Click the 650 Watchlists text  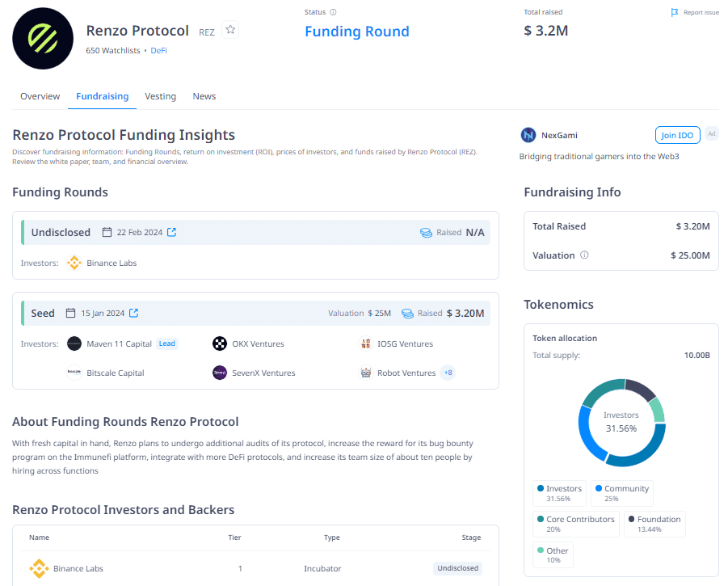tap(113, 50)
